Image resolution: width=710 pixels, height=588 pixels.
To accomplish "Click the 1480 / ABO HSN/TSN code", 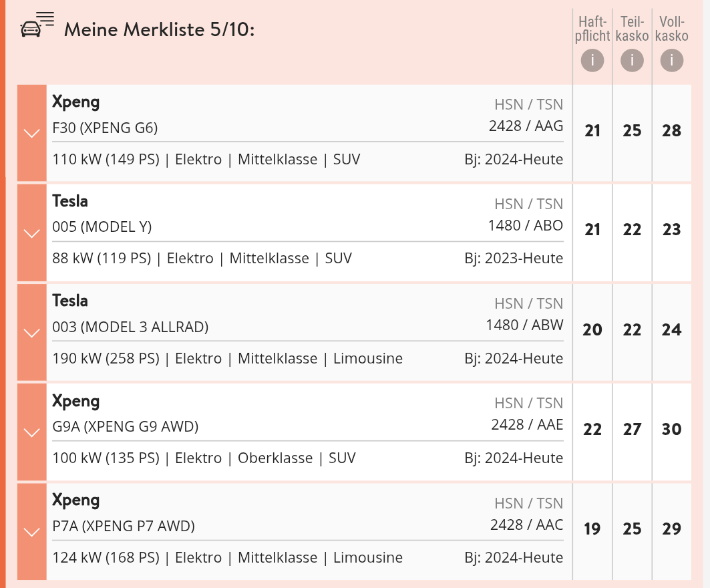I will pos(526,226).
